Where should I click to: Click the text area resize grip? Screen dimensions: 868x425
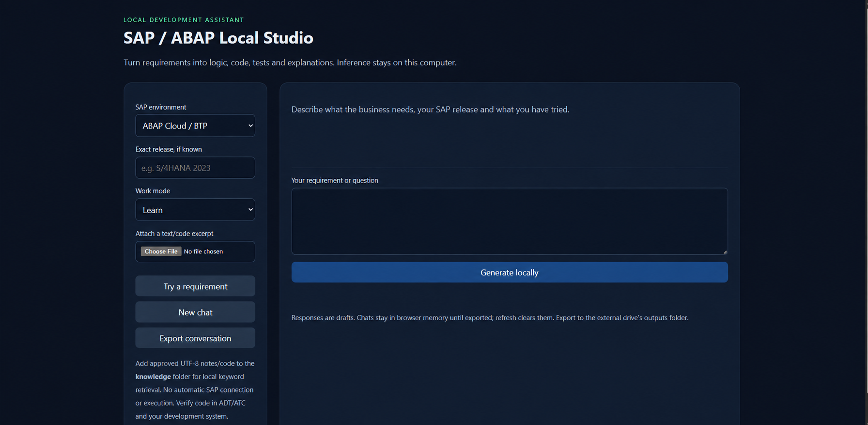click(x=725, y=252)
